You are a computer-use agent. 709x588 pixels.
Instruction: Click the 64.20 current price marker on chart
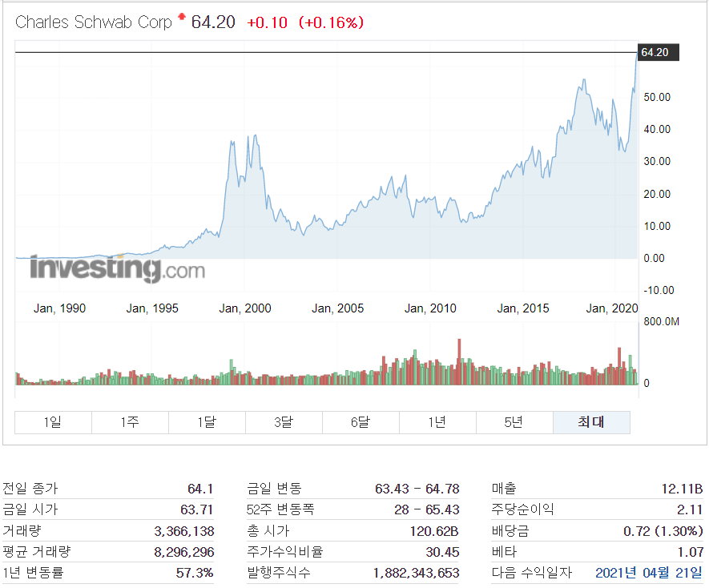658,52
